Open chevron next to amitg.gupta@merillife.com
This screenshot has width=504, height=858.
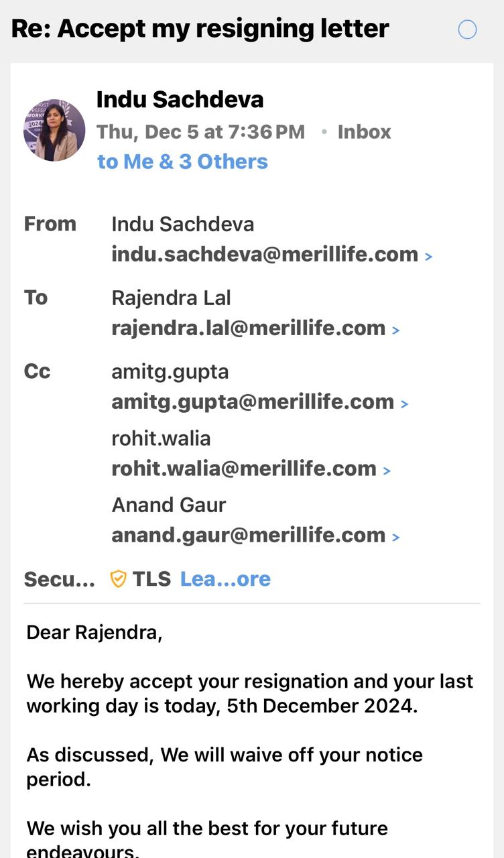coord(404,404)
